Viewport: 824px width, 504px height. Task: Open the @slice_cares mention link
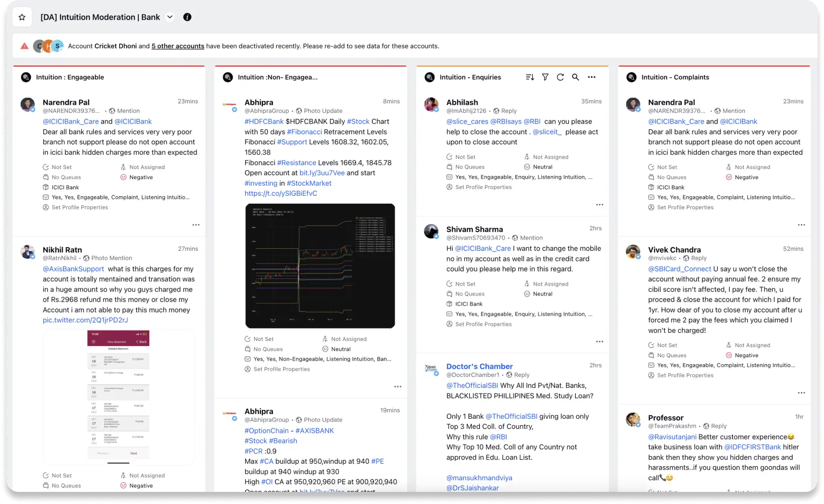coord(467,122)
